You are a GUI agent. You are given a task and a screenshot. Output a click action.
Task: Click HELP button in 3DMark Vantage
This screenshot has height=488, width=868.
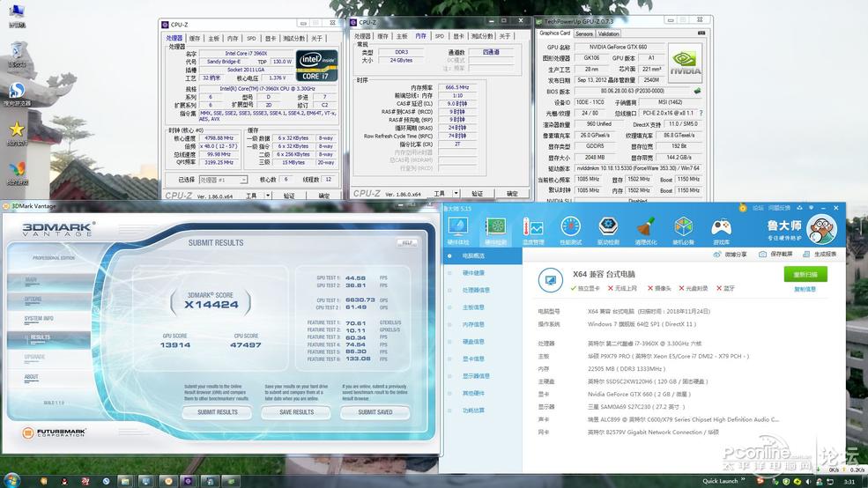(407, 243)
